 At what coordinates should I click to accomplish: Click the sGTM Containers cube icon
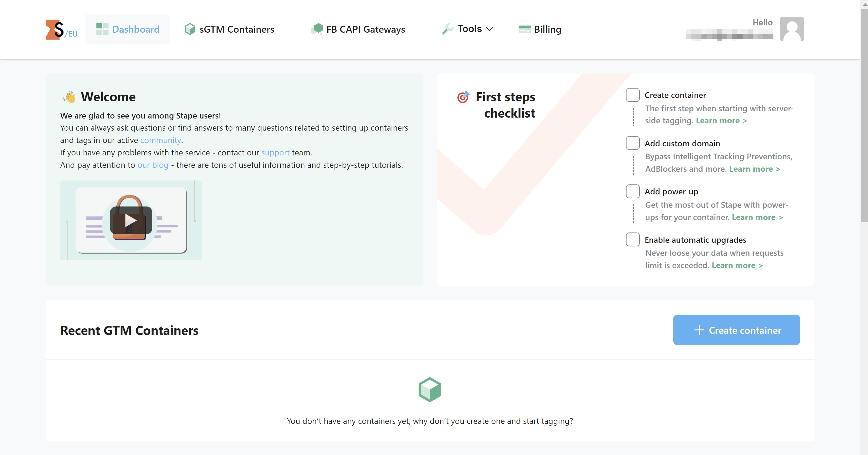[x=190, y=29]
